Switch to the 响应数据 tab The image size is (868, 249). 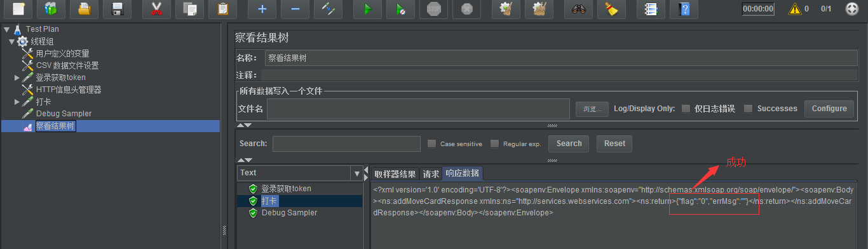(462, 174)
